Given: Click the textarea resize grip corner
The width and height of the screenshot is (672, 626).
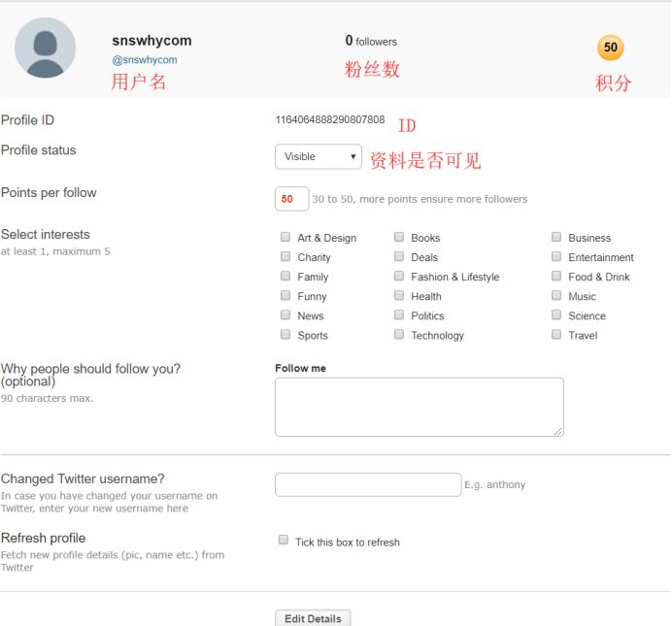Looking at the screenshot, I should [x=558, y=432].
